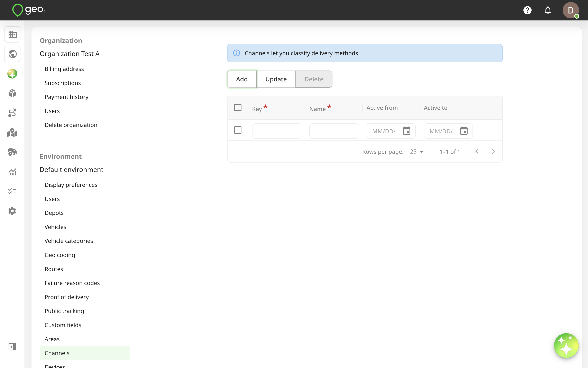Select Default environment heading

(71, 169)
